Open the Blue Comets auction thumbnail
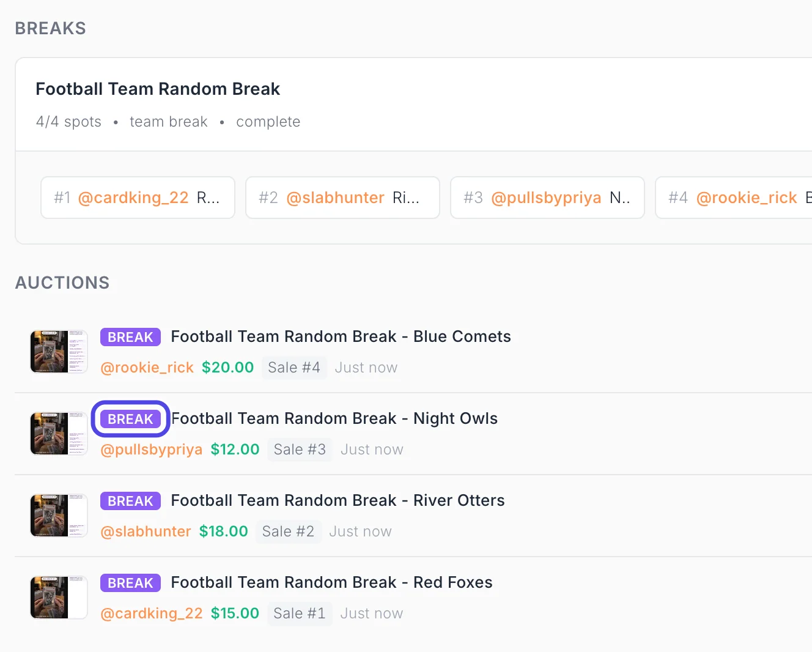The height and width of the screenshot is (652, 812). tap(59, 352)
